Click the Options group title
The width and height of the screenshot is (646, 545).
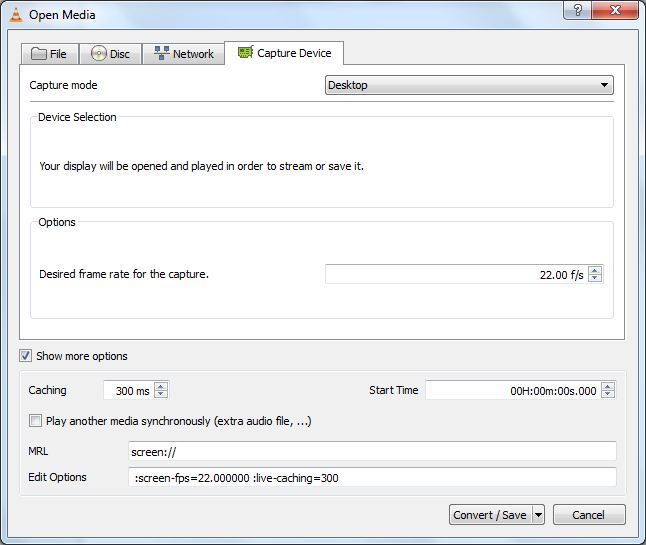[x=57, y=222]
